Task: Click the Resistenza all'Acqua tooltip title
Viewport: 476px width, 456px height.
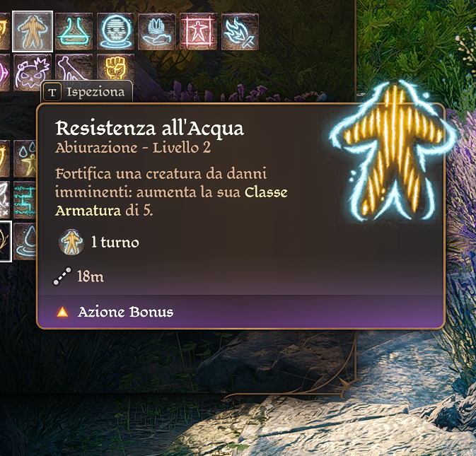Action: [x=149, y=129]
